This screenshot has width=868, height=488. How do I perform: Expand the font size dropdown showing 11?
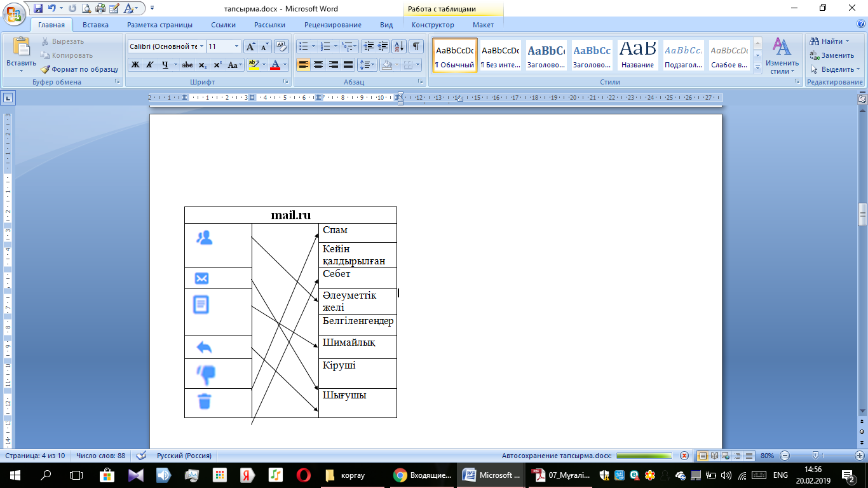tap(237, 46)
